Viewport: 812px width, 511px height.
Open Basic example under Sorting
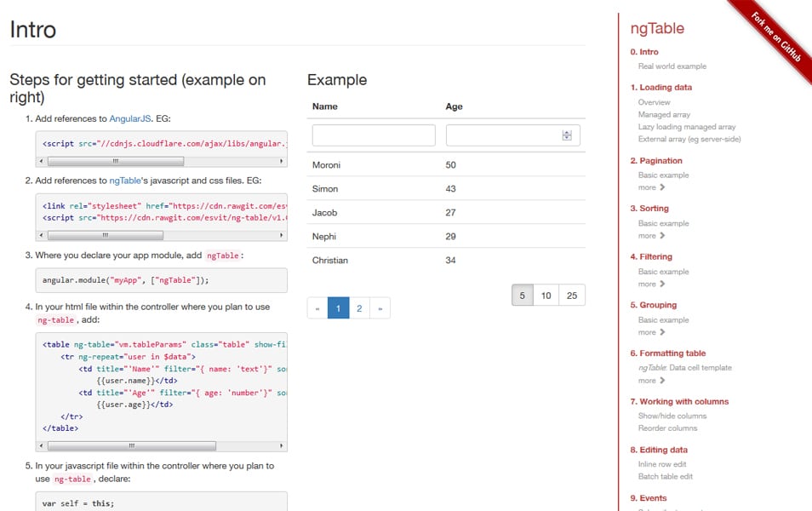pyautogui.click(x=663, y=223)
